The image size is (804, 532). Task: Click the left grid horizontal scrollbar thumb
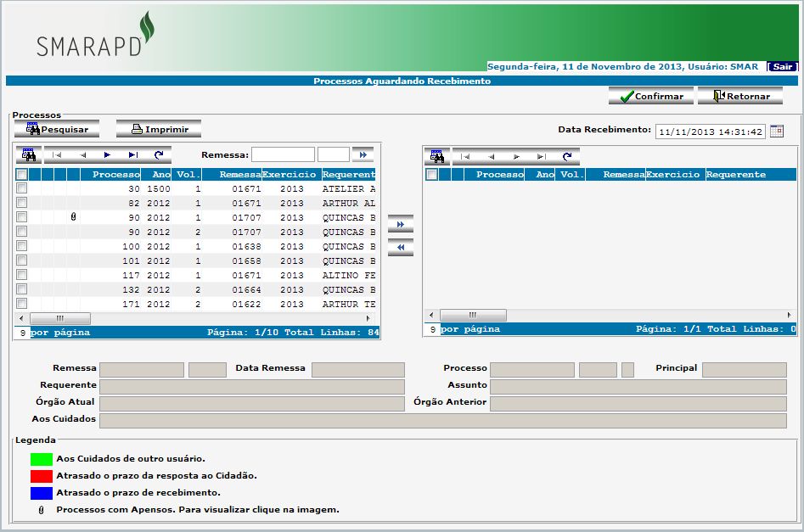pyautogui.click(x=60, y=318)
